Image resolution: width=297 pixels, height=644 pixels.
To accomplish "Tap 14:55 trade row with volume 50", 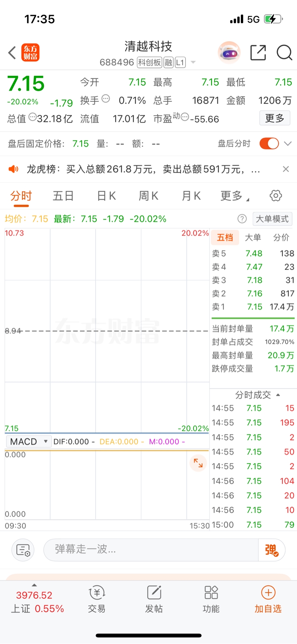I will click(x=253, y=452).
